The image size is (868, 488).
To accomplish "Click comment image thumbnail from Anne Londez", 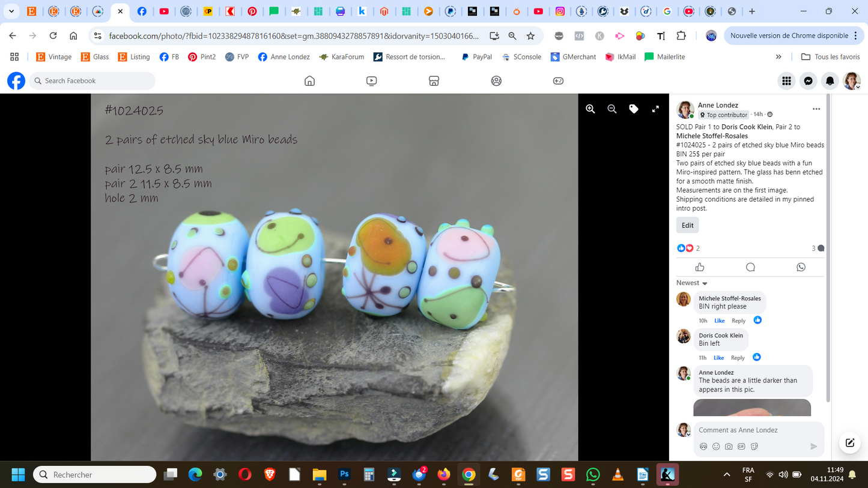I will point(752,407).
